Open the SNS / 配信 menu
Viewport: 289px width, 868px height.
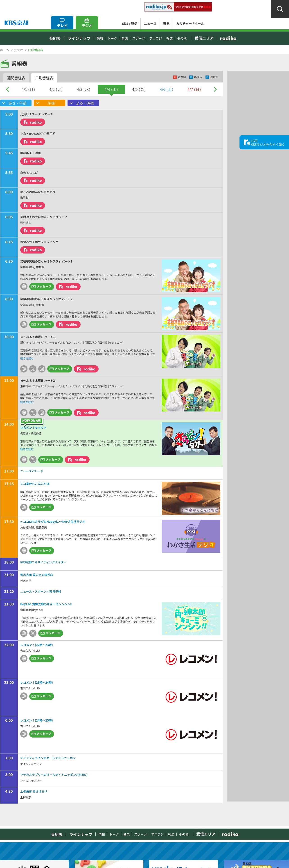tap(129, 24)
